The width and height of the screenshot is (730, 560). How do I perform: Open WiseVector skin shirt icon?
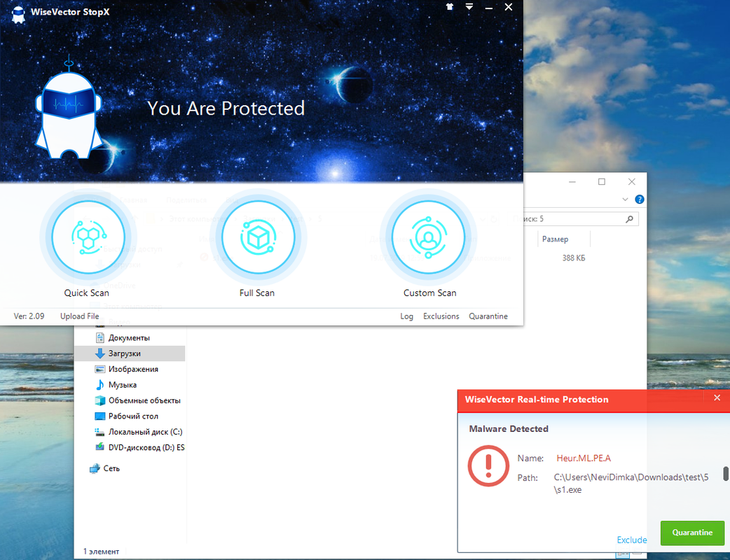(x=449, y=7)
